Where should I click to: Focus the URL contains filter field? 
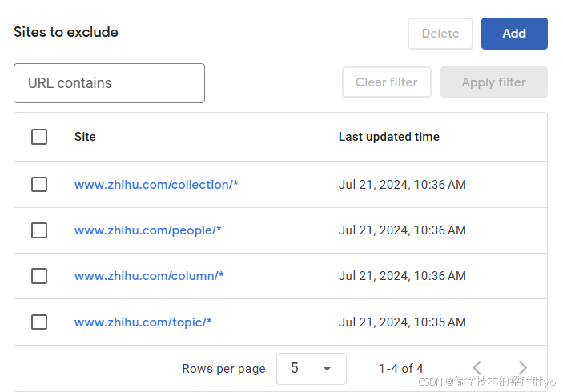pyautogui.click(x=109, y=83)
